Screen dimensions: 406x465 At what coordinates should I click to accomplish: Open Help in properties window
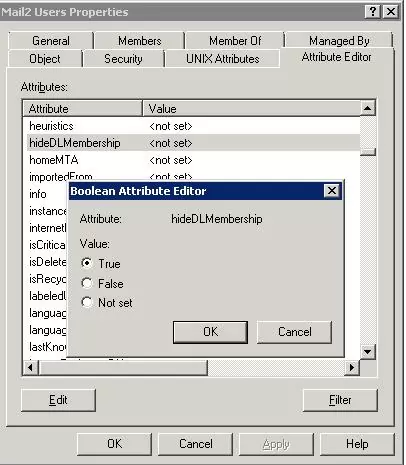tap(357, 444)
